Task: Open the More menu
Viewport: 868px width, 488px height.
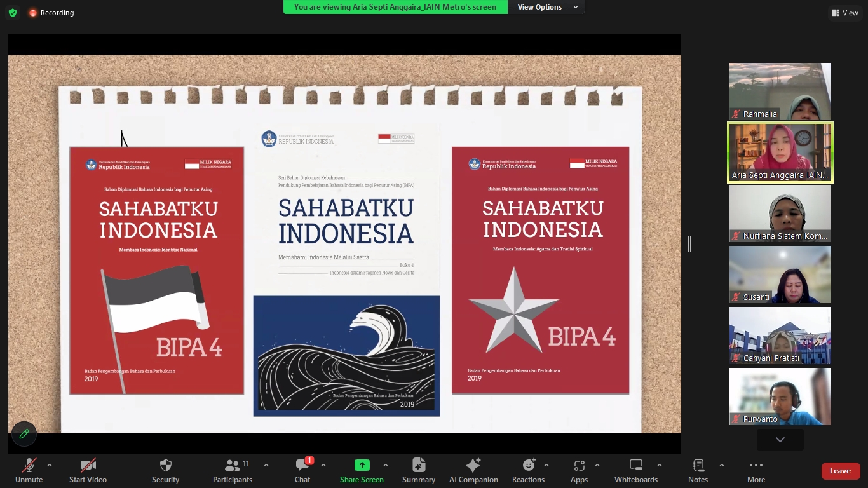Action: (x=756, y=471)
